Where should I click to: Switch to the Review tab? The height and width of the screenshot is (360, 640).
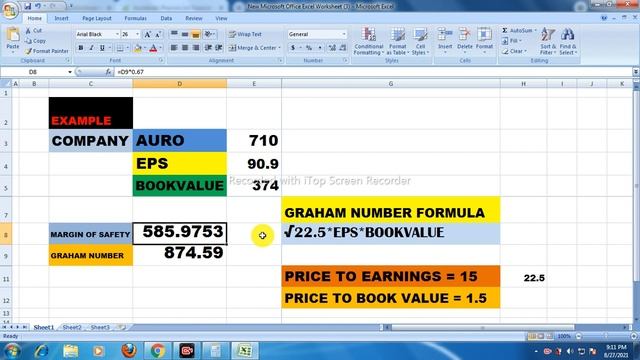194,18
